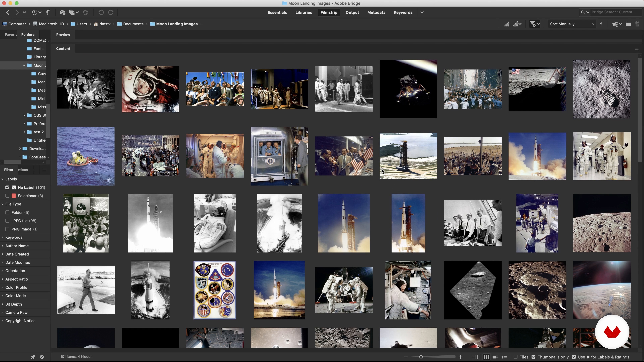Click the Clear filter icon at bottom left

pos(42,357)
